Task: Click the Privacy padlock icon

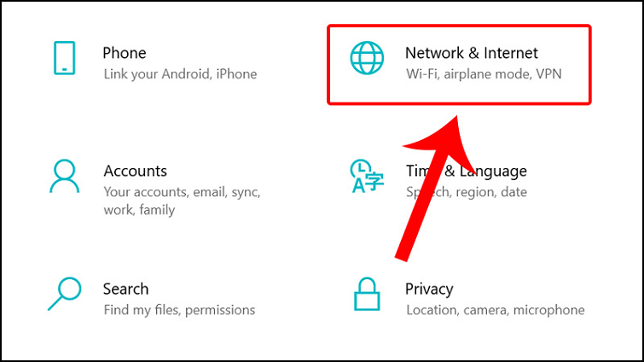Action: point(367,294)
